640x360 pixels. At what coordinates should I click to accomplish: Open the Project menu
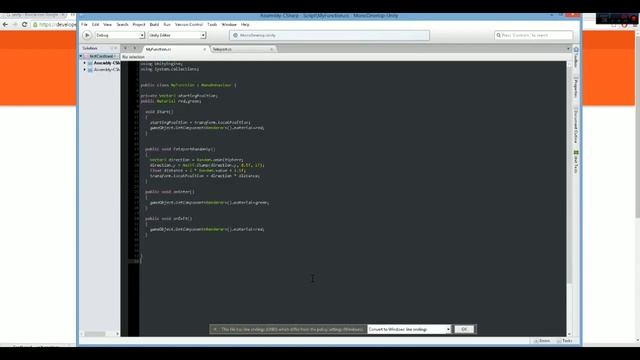pos(139,24)
